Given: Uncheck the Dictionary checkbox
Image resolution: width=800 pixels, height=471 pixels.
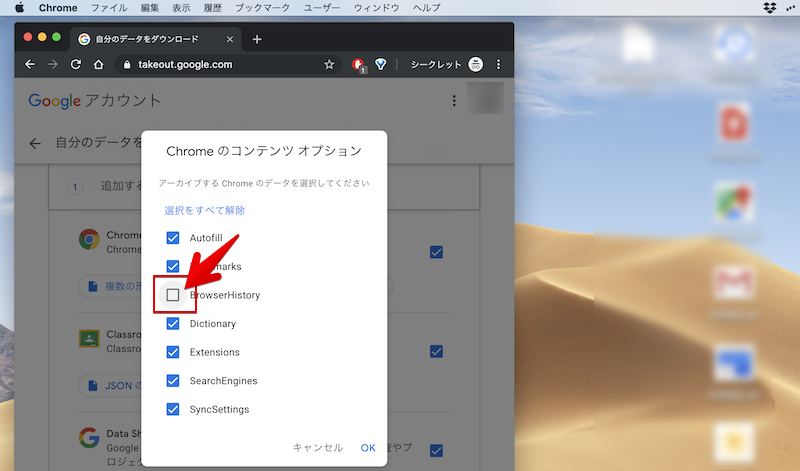Looking at the screenshot, I should 173,324.
